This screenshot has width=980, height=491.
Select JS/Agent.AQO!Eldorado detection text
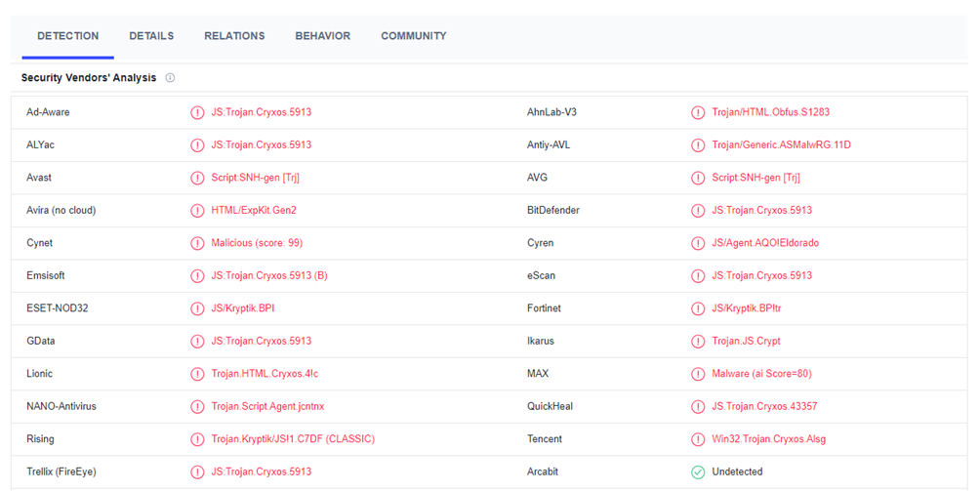tap(765, 243)
